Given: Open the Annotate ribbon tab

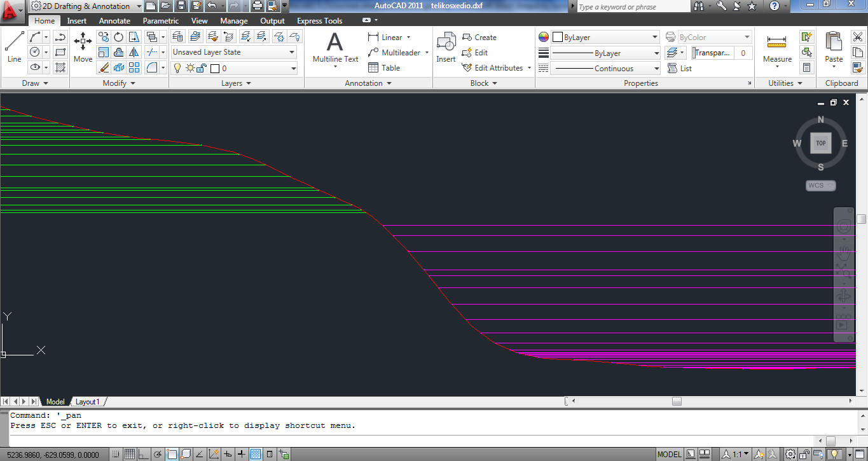Looking at the screenshot, I should pos(114,21).
